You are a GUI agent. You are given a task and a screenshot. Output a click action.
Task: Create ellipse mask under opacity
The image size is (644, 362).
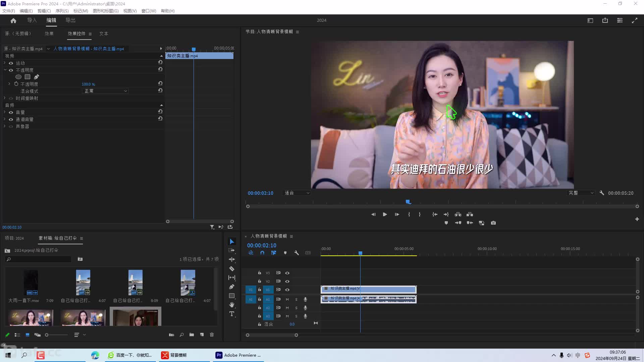pos(18,77)
